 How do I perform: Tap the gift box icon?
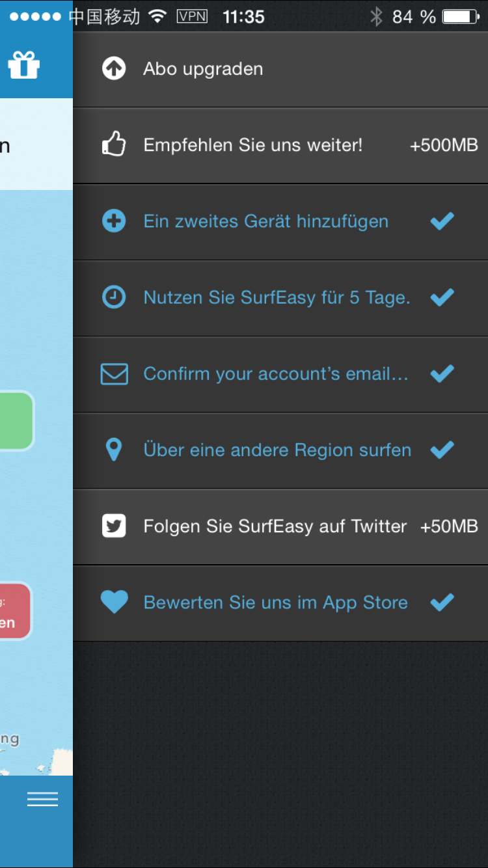[x=24, y=65]
